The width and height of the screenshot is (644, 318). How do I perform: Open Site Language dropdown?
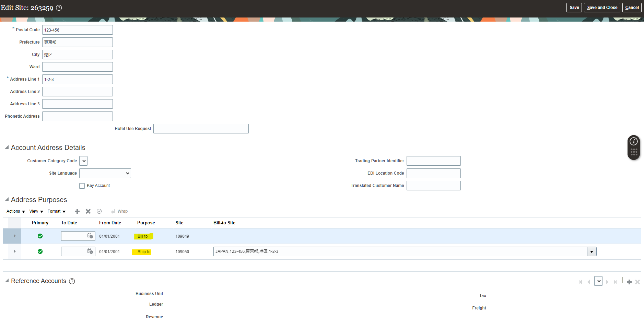point(105,173)
